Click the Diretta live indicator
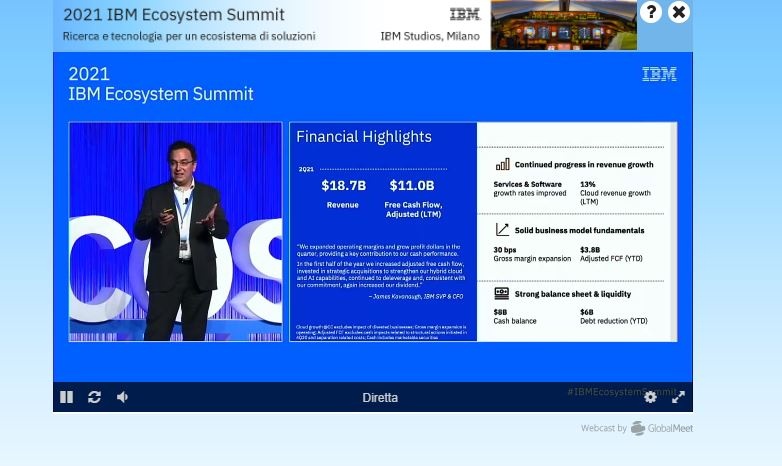 [380, 397]
